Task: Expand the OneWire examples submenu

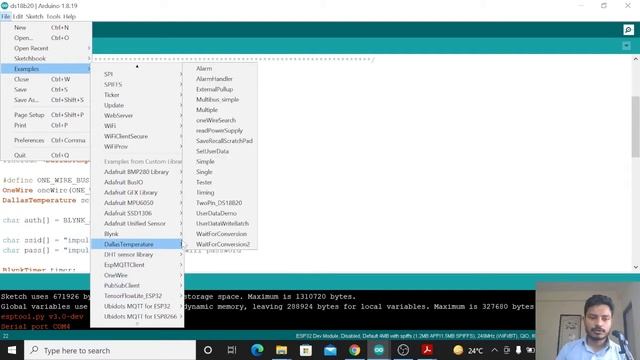Action: (137, 275)
